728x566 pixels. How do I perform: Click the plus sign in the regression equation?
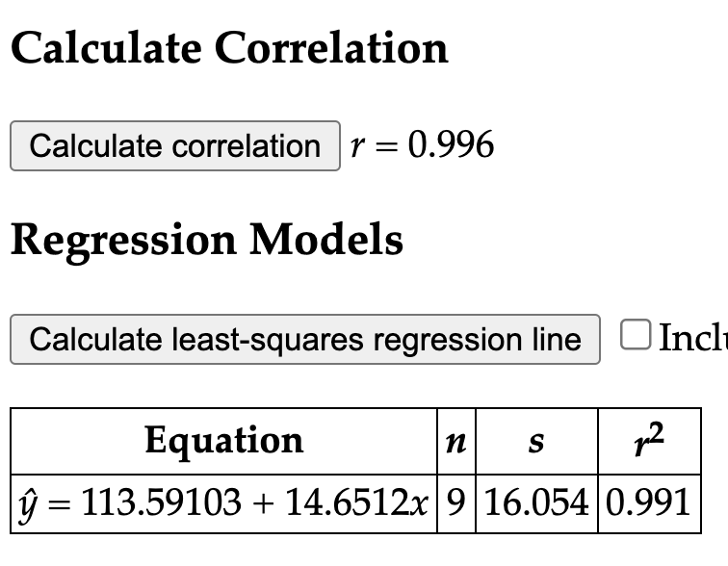tap(258, 502)
